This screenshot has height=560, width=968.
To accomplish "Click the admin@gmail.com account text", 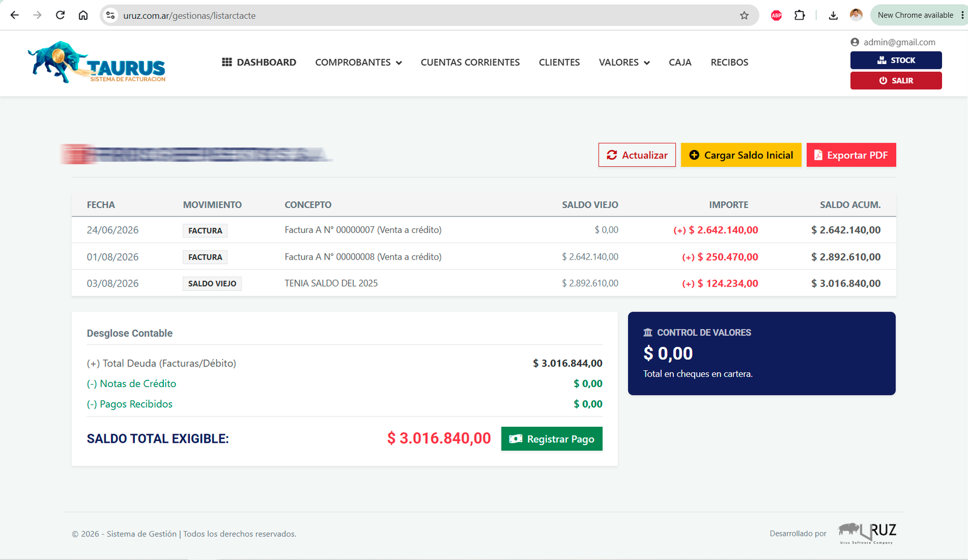I will click(899, 42).
